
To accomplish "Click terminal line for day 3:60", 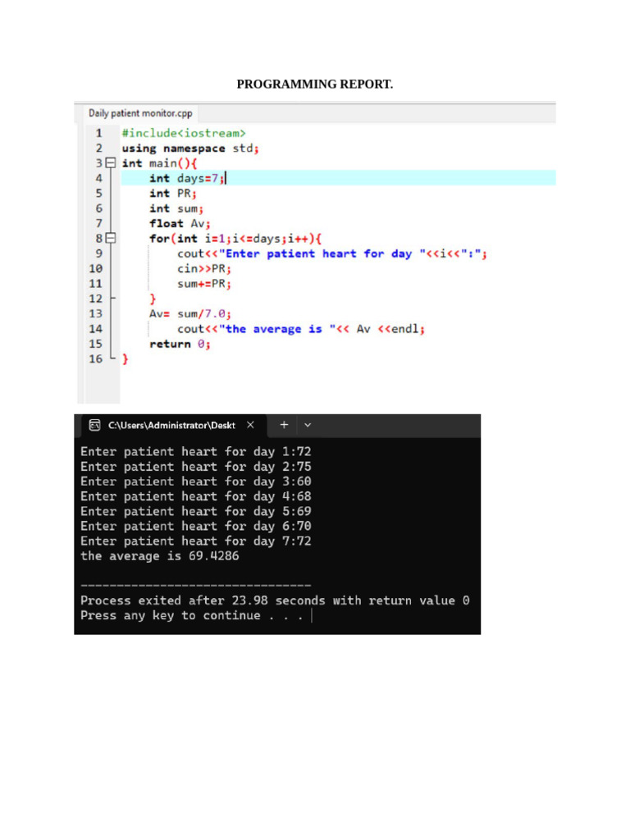I will [x=195, y=481].
